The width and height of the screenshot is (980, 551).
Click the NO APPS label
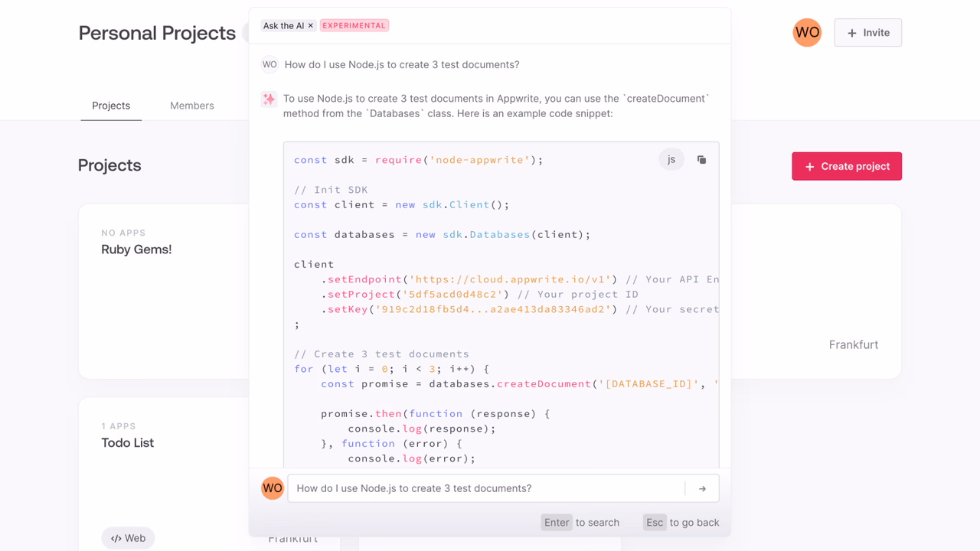[123, 233]
